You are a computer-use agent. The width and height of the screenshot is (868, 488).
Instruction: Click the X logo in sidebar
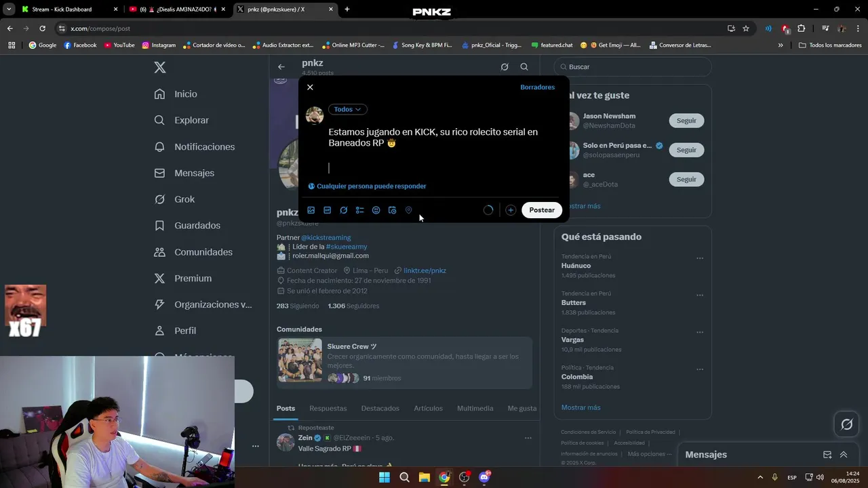[160, 67]
